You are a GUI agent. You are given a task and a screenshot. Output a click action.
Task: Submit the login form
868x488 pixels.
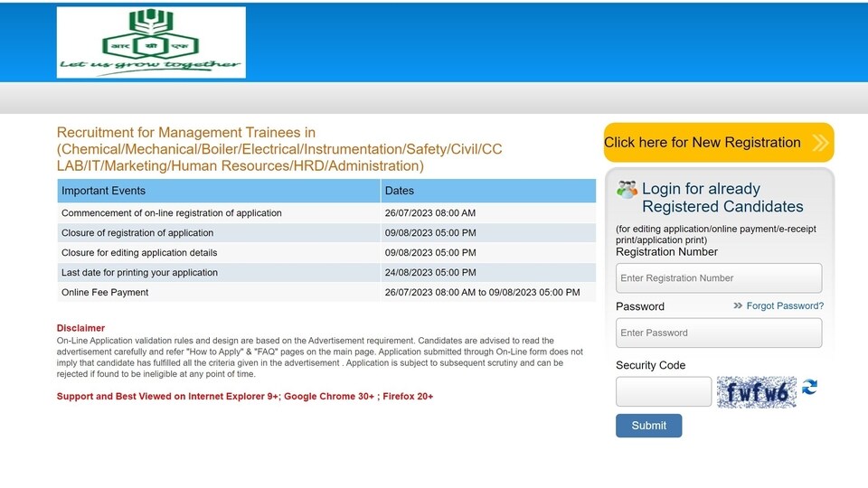coord(649,426)
